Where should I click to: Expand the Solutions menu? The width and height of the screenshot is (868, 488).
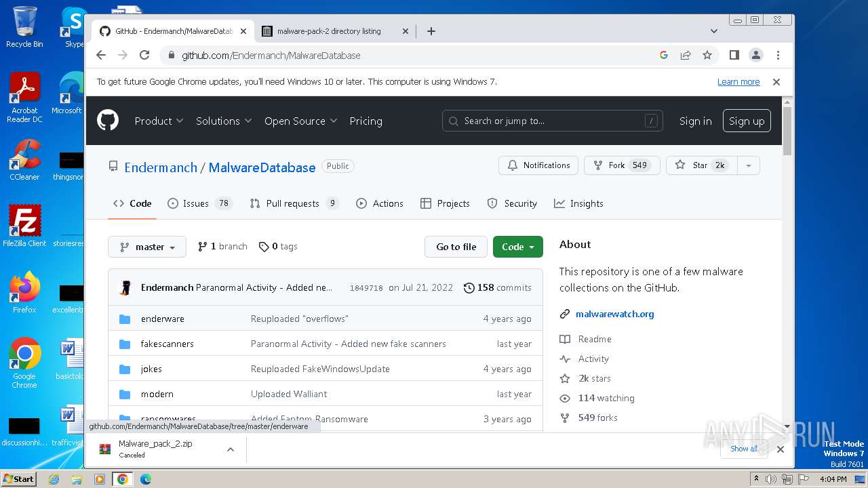(x=224, y=121)
